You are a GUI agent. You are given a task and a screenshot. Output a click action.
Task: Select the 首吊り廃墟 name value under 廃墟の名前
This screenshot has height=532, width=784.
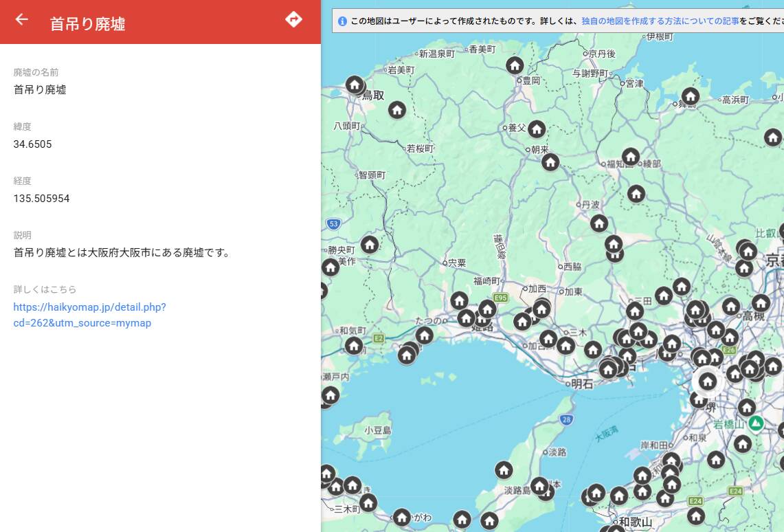40,90
